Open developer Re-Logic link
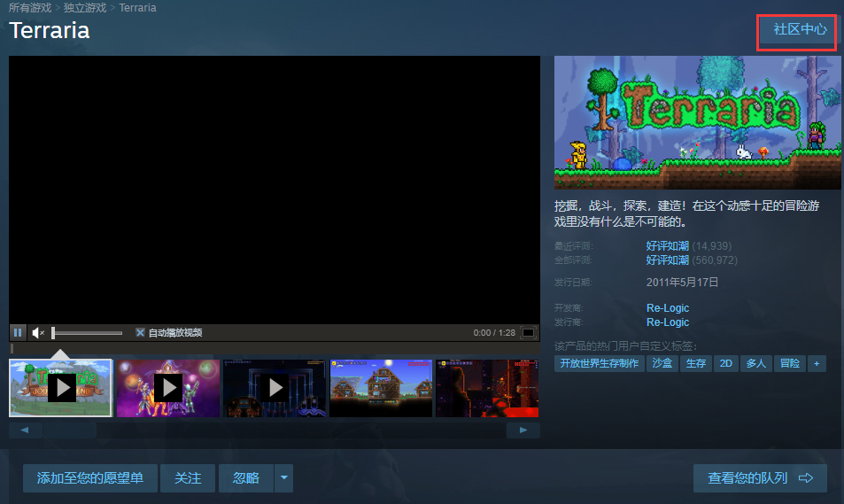 (668, 308)
